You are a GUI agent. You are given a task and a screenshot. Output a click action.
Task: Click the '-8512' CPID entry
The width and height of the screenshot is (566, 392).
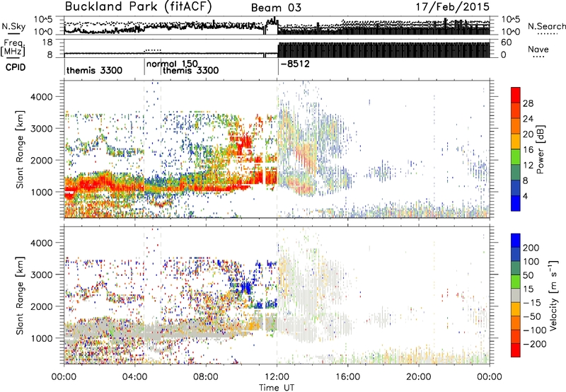pyautogui.click(x=295, y=64)
